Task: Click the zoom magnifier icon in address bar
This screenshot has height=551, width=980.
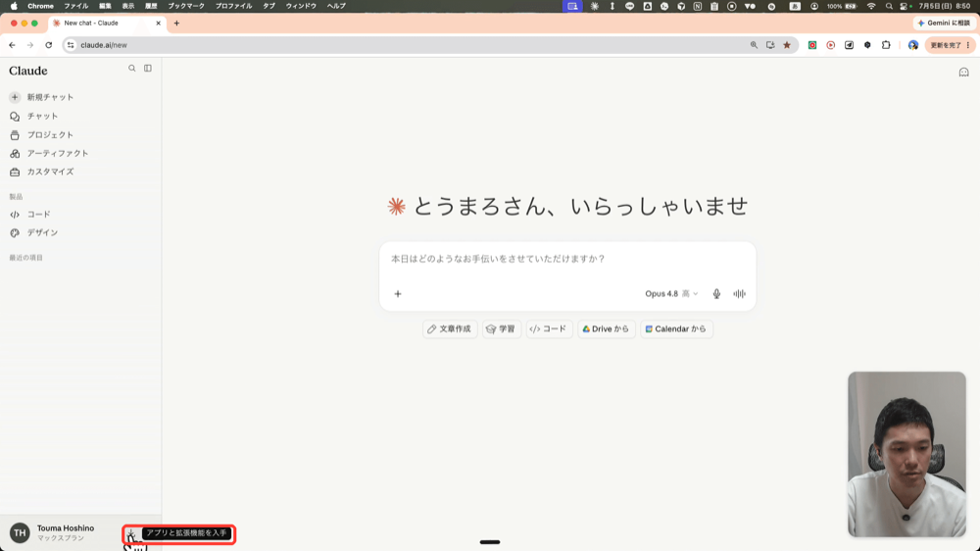Action: point(754,45)
